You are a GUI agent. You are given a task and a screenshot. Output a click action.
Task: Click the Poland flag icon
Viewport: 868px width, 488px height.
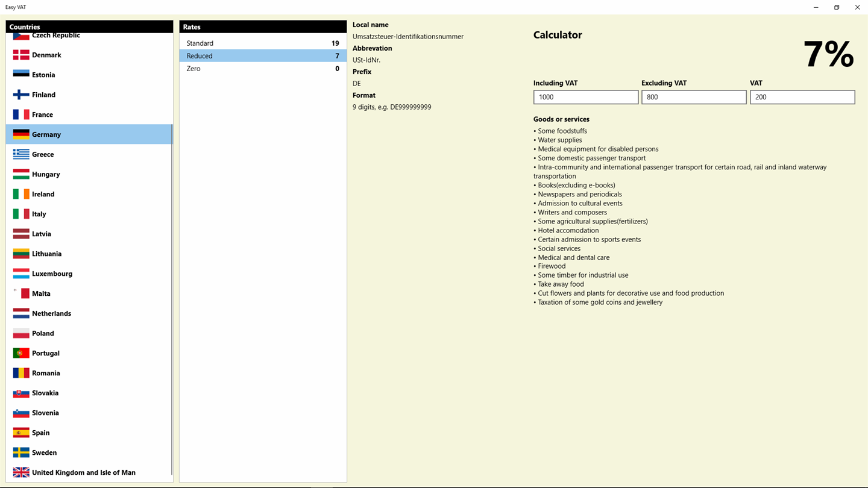[21, 333]
